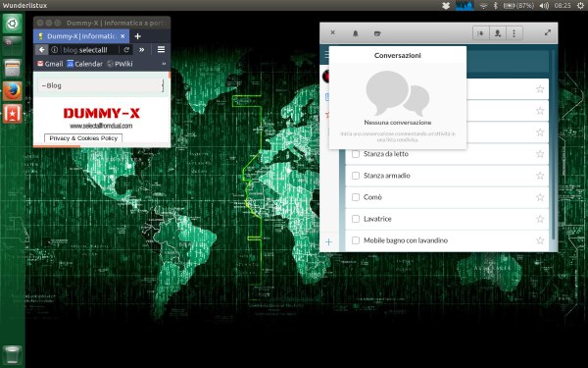588x368 pixels.
Task: Star the Comò task
Action: click(540, 197)
